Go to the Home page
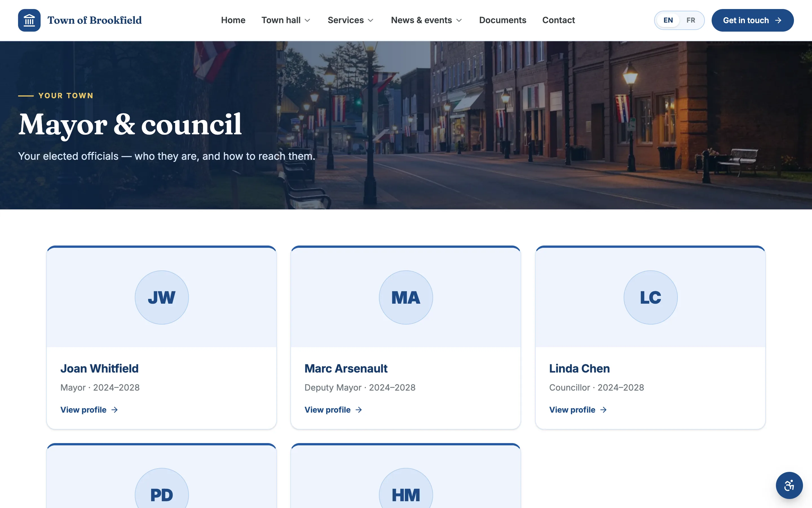Screen dimensions: 812x508 233,20
